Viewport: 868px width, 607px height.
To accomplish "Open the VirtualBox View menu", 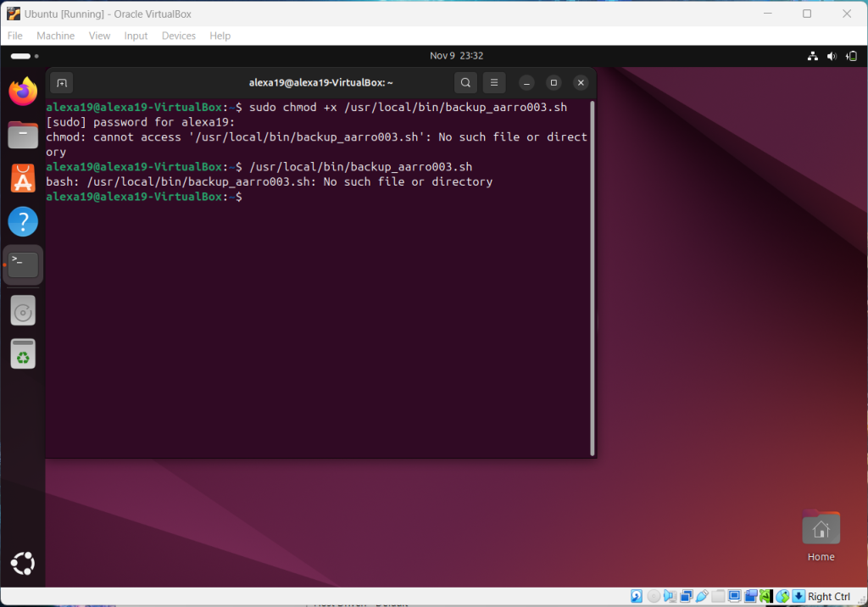I will pos(99,36).
